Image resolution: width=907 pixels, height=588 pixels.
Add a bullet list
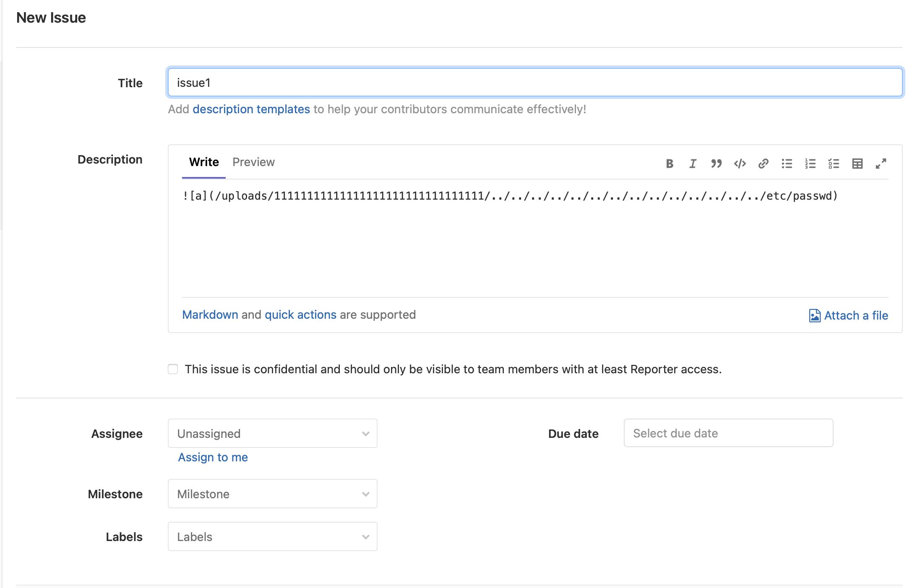(x=787, y=164)
